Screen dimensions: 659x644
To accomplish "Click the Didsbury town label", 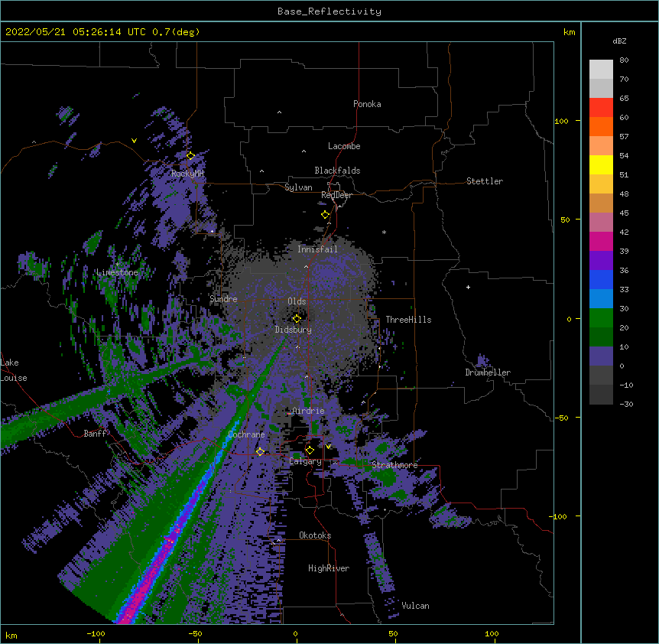I will pos(294,330).
